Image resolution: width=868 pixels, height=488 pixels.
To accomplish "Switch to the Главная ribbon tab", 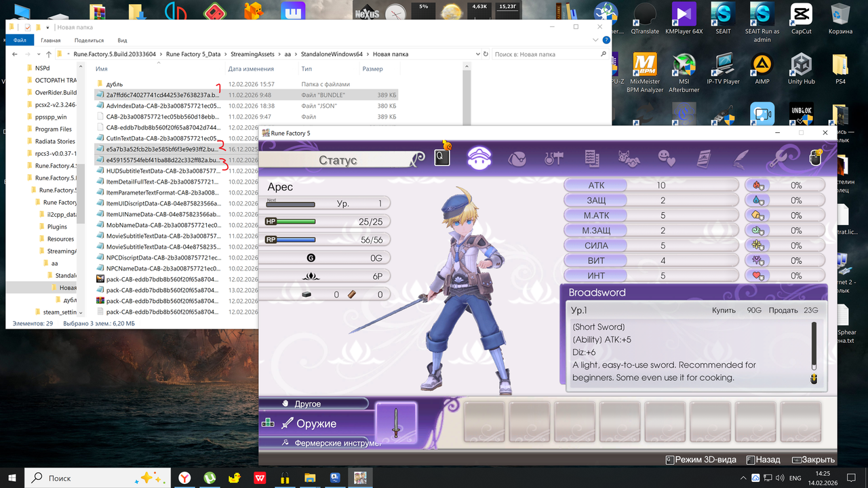I will pyautogui.click(x=51, y=40).
